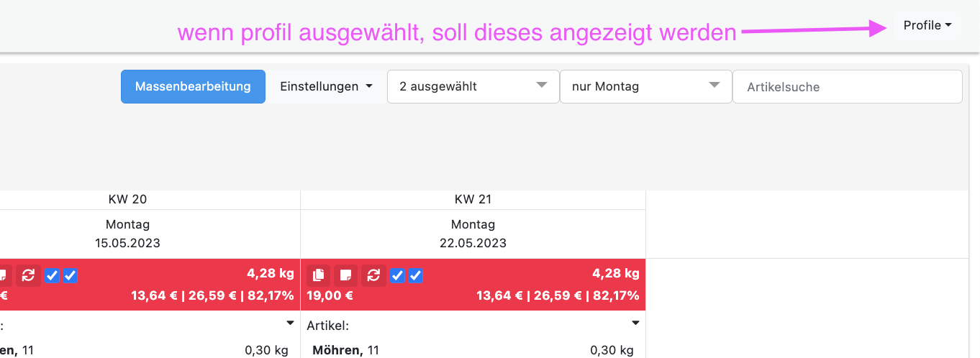Click the 22.05.2023 date header
This screenshot has width=980, height=358.
473,243
